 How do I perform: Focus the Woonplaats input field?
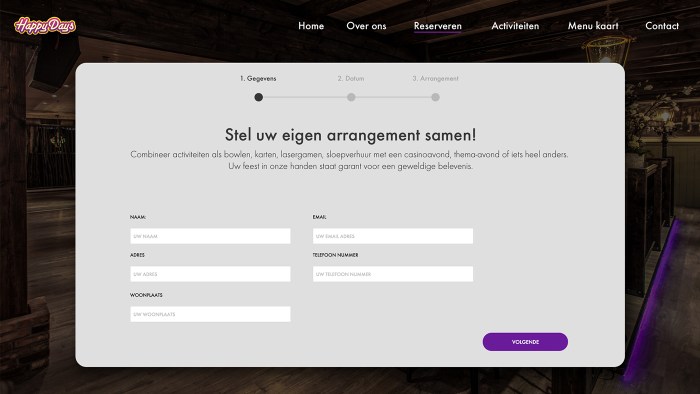(210, 314)
